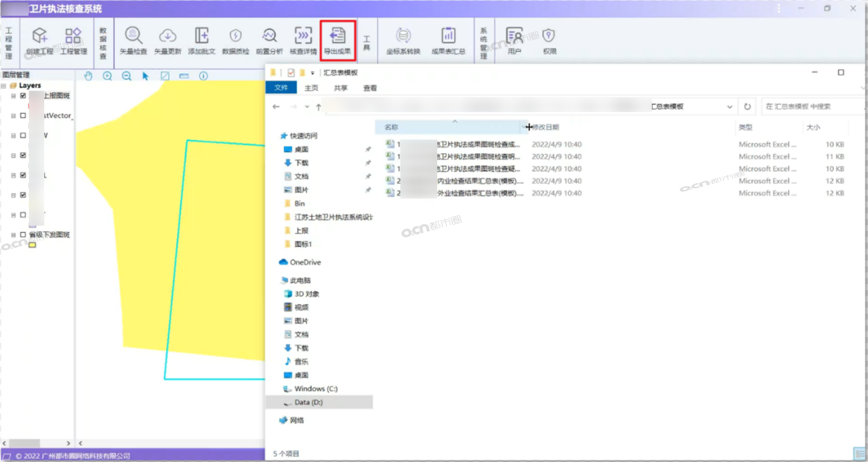Open the Bin folder in quick access
The width and height of the screenshot is (868, 462).
(295, 203)
